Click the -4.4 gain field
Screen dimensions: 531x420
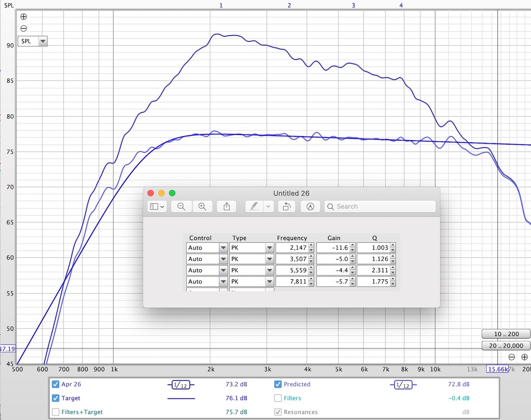(x=333, y=270)
